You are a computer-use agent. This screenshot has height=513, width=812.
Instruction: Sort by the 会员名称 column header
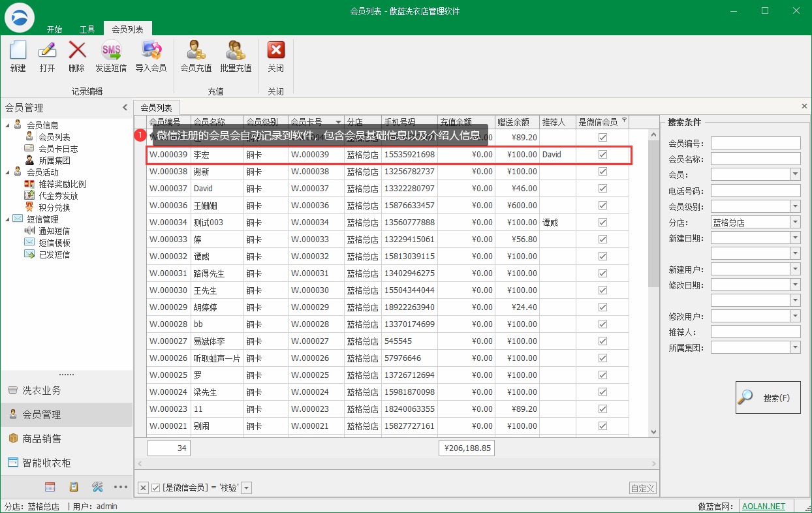pyautogui.click(x=217, y=122)
